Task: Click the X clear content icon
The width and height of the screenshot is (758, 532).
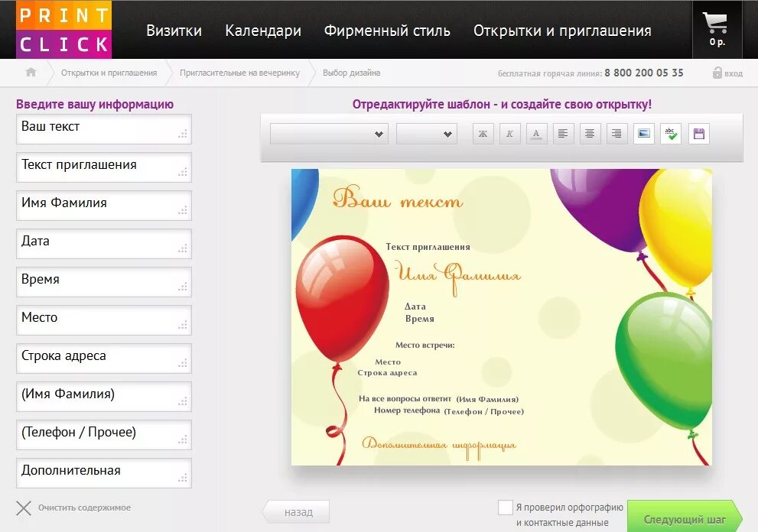Action: tap(24, 508)
